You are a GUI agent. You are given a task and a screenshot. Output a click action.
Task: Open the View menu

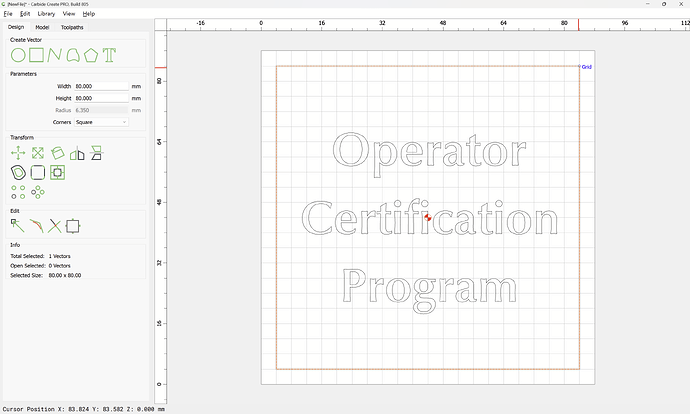point(69,14)
